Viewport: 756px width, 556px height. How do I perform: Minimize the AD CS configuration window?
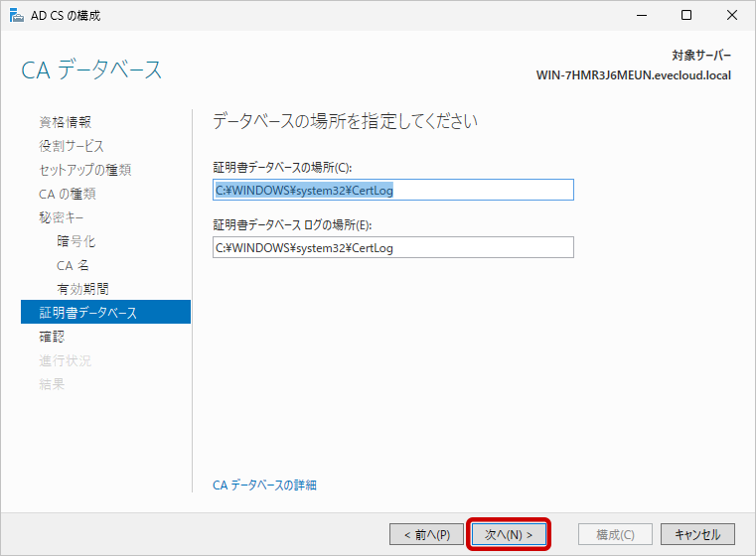click(x=642, y=15)
